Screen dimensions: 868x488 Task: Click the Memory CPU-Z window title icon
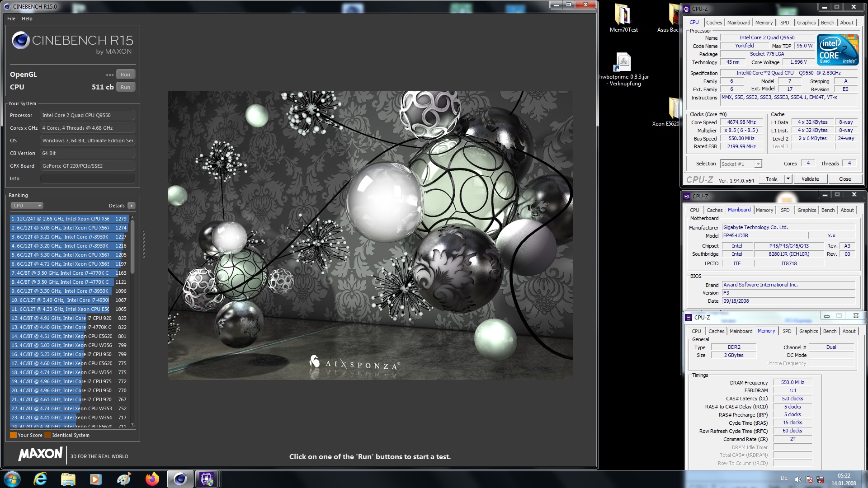coord(689,317)
